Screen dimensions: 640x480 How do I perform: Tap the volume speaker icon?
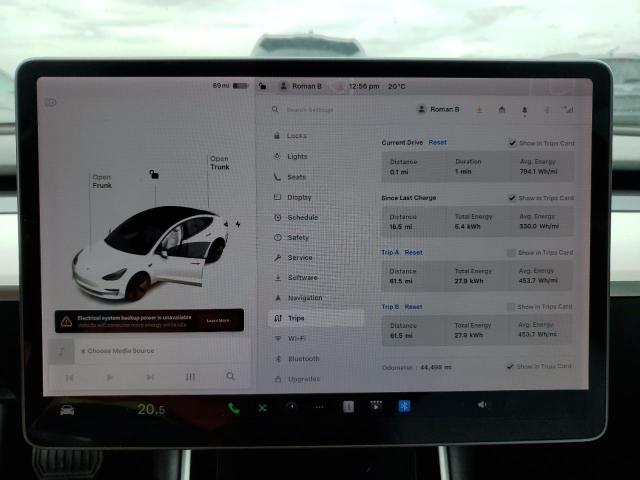(x=482, y=405)
